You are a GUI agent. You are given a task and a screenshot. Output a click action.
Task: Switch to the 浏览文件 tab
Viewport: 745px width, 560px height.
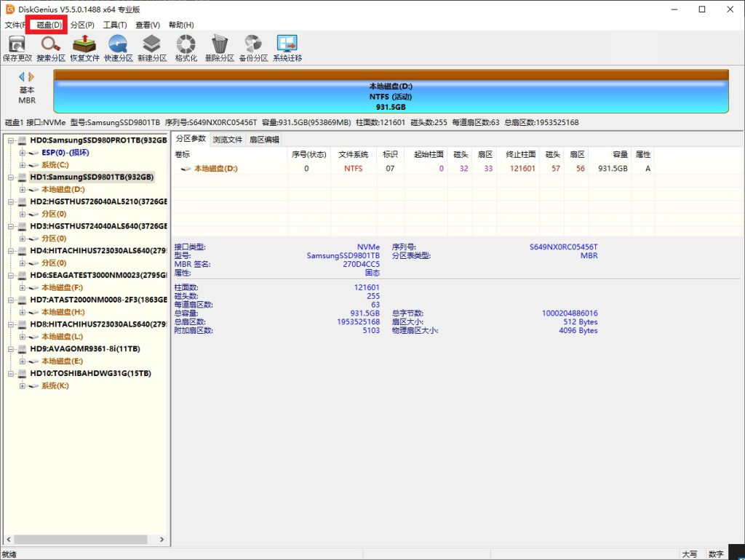pos(227,140)
